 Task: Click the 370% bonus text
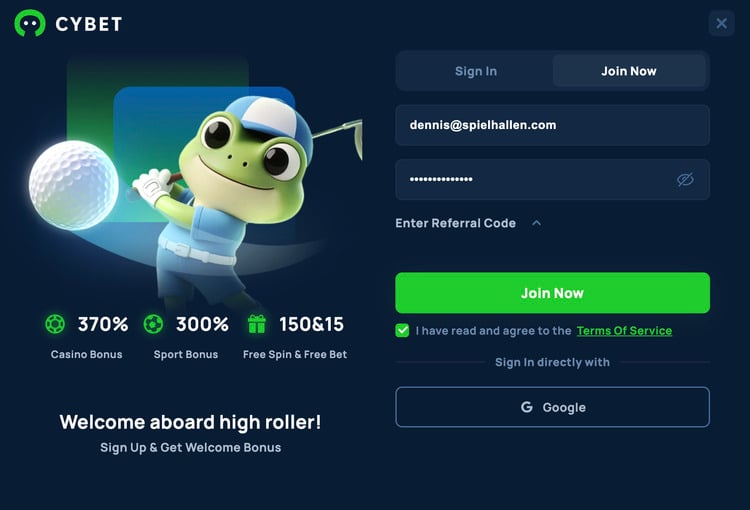tap(103, 324)
